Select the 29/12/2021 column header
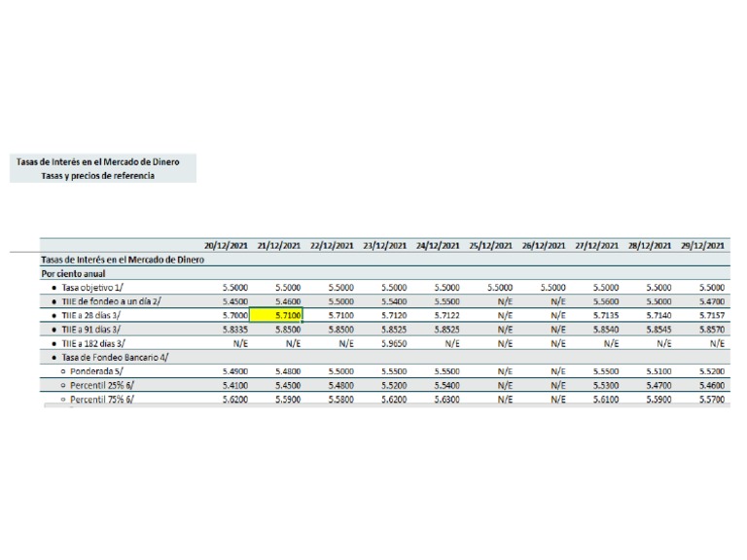 coord(702,246)
